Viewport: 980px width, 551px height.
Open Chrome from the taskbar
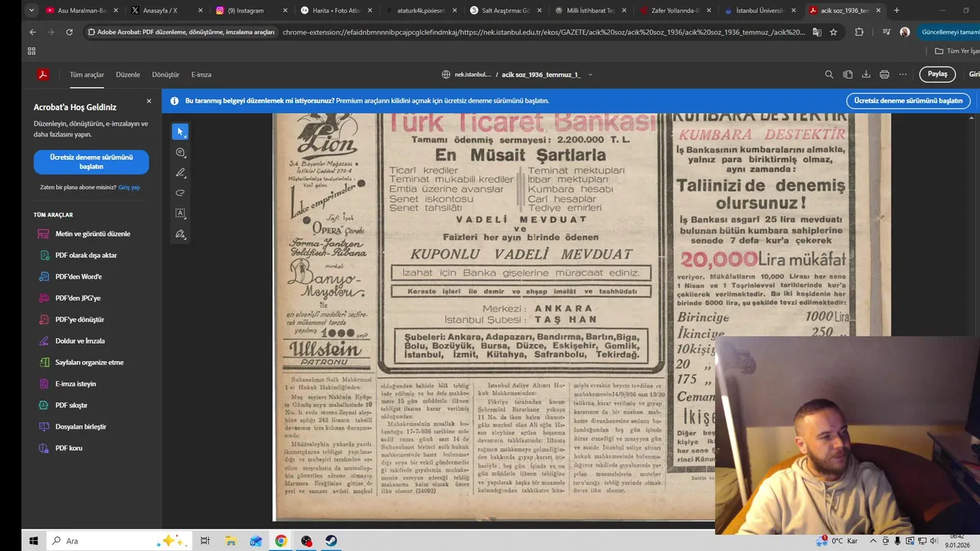pos(281,541)
